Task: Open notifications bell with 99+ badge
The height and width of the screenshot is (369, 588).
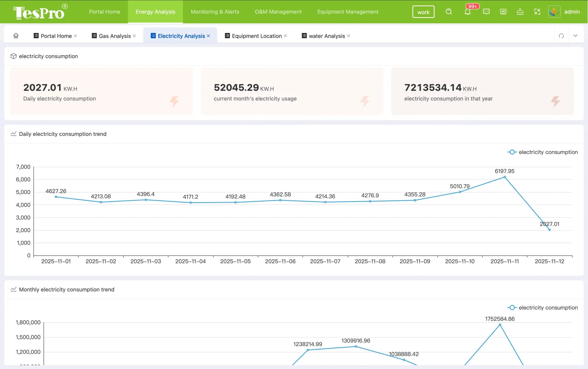Action: (x=467, y=12)
